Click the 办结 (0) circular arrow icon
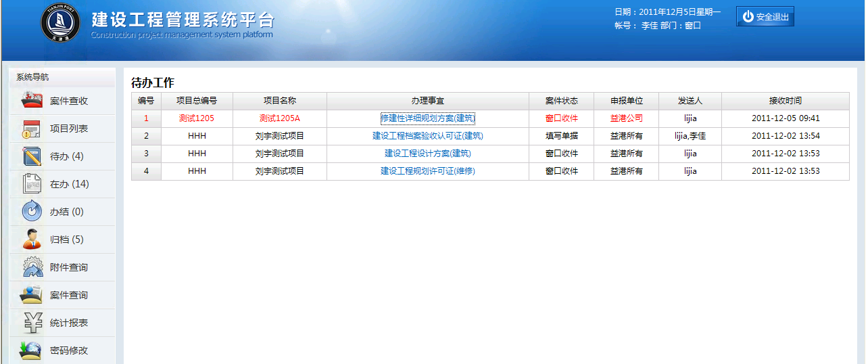 point(32,212)
